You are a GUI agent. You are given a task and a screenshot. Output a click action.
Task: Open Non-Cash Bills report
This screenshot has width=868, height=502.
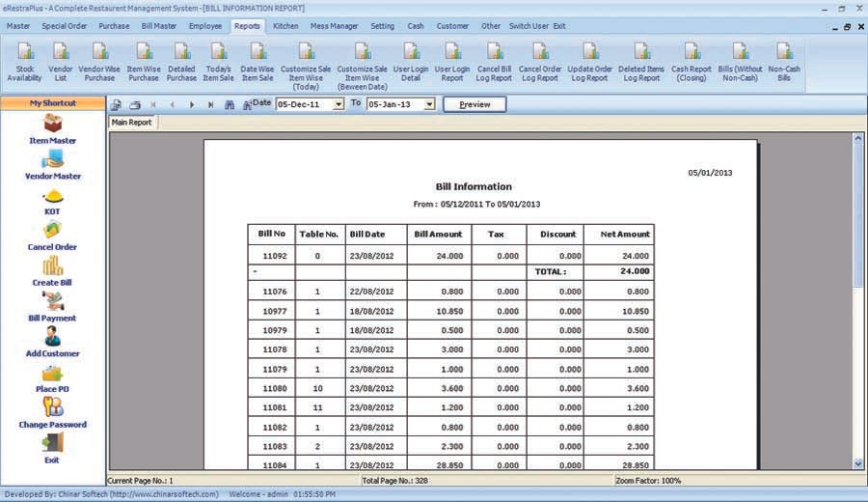(x=784, y=63)
